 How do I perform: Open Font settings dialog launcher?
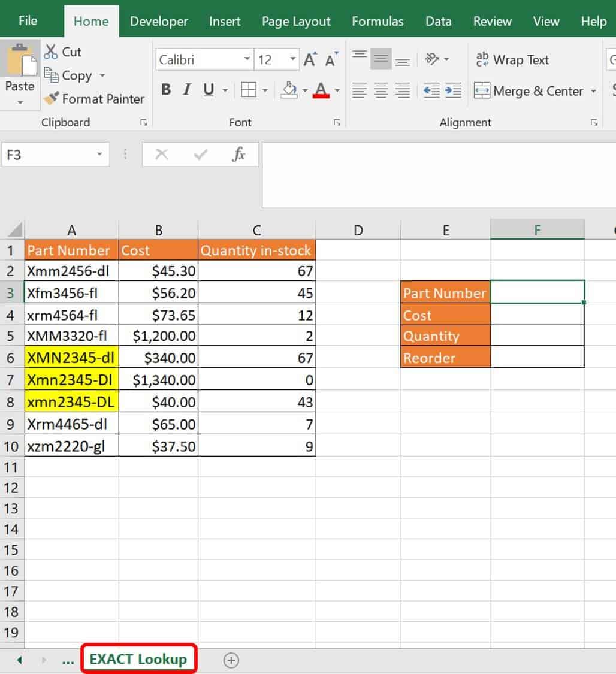click(337, 122)
